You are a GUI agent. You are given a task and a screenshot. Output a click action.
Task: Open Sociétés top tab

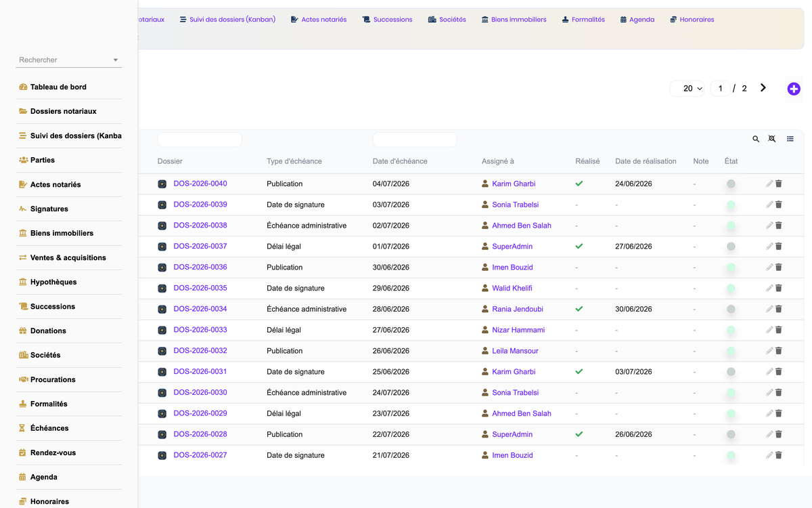tap(447, 20)
